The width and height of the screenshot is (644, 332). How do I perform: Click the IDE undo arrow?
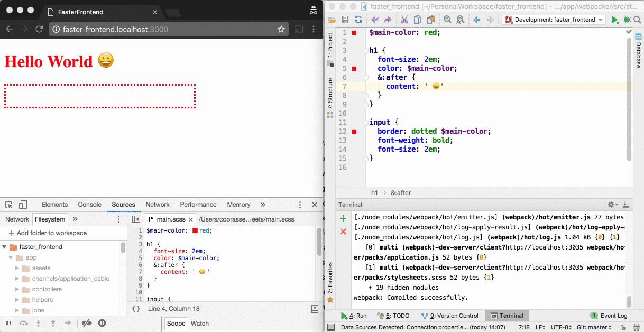375,20
